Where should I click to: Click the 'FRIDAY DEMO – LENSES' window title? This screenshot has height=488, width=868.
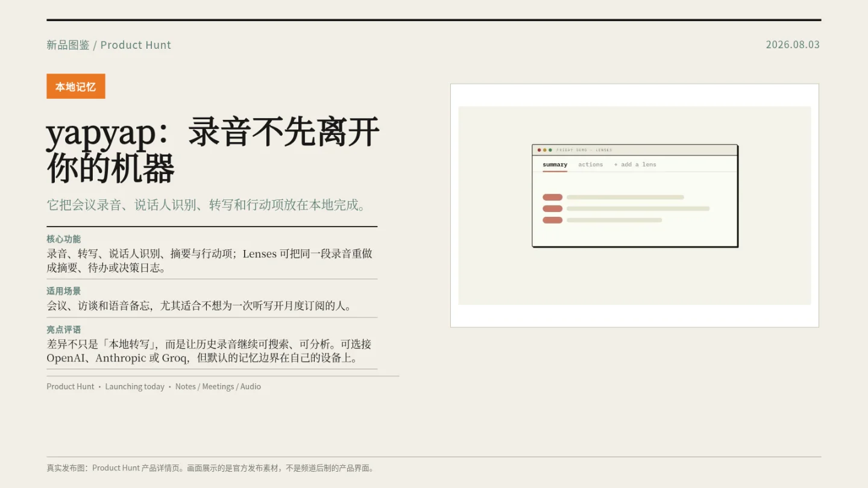(584, 150)
